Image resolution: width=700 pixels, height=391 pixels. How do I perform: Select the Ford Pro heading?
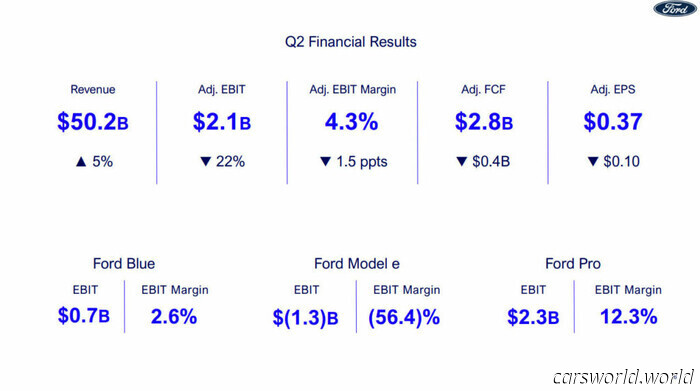click(x=573, y=264)
